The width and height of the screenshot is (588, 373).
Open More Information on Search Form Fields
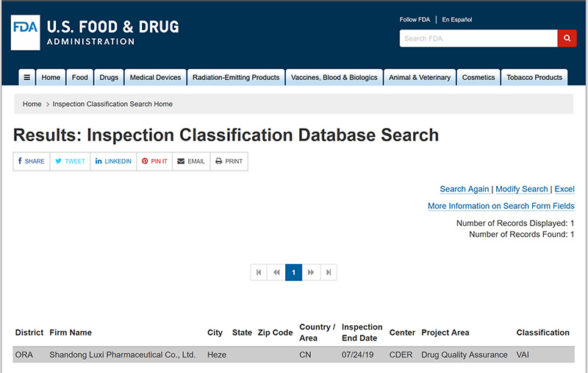tap(501, 206)
